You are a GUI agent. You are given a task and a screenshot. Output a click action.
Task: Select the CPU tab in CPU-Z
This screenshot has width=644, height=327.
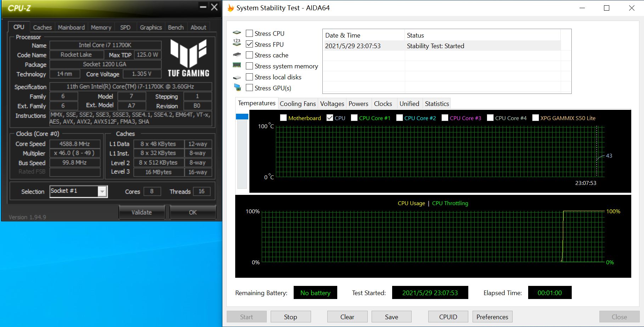(19, 27)
